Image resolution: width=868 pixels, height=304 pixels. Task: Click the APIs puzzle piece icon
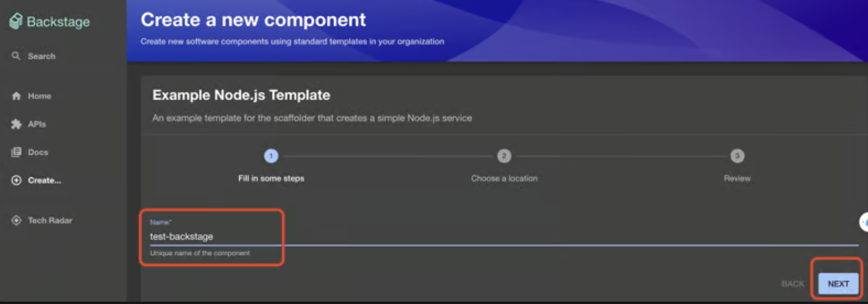coord(16,124)
